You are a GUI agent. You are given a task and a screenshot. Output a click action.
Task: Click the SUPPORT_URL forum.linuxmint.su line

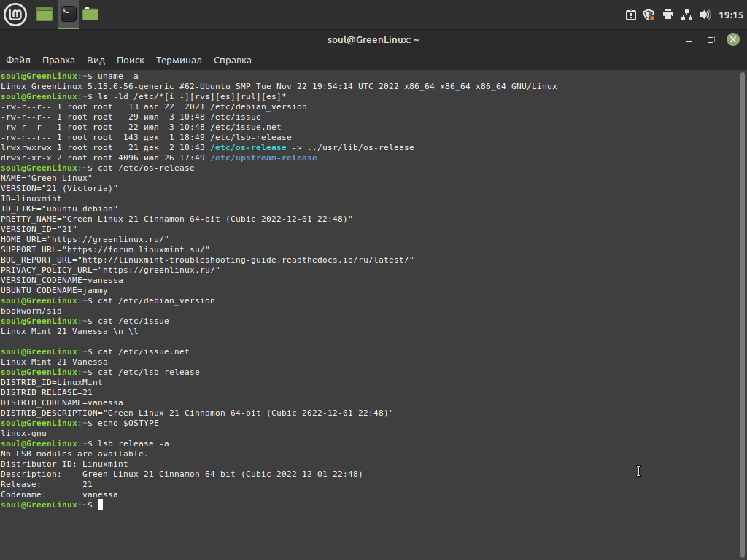point(105,249)
